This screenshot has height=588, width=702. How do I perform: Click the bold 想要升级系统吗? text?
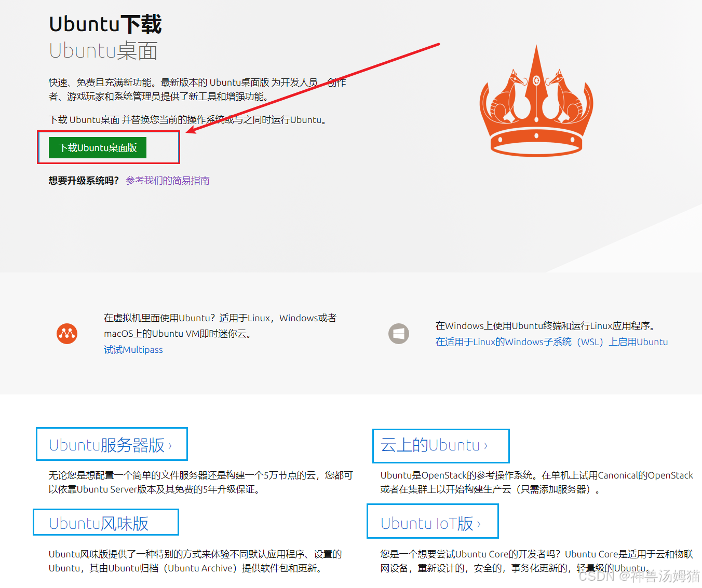point(84,181)
